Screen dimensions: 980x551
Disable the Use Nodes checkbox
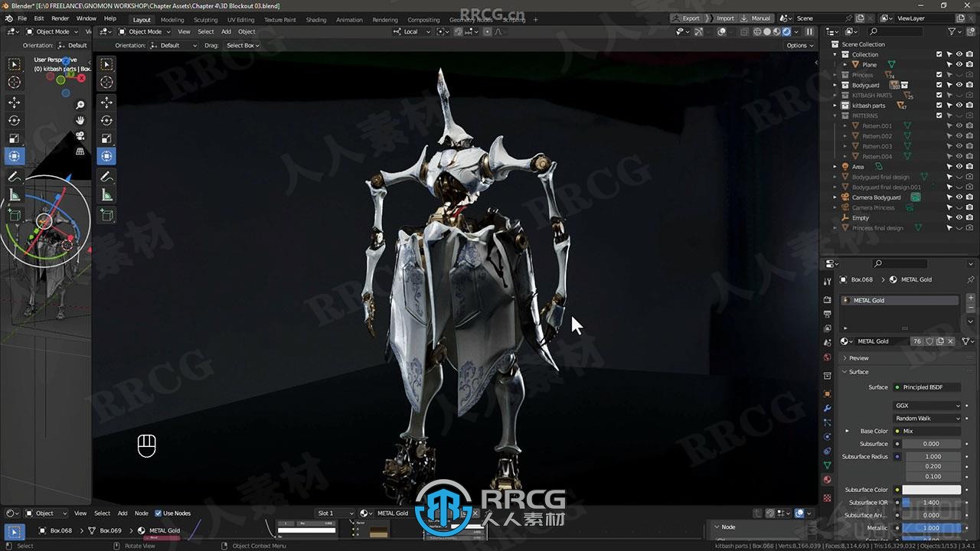[158, 514]
